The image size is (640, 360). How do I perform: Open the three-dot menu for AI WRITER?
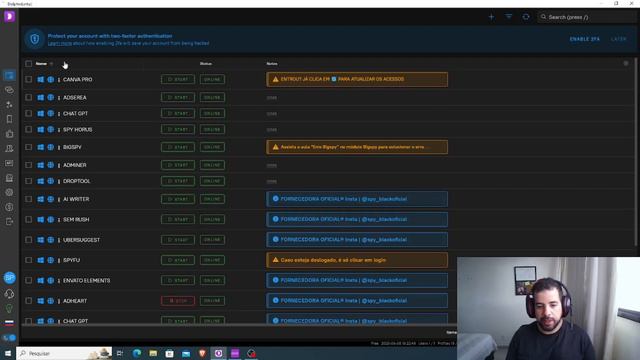[x=59, y=199]
